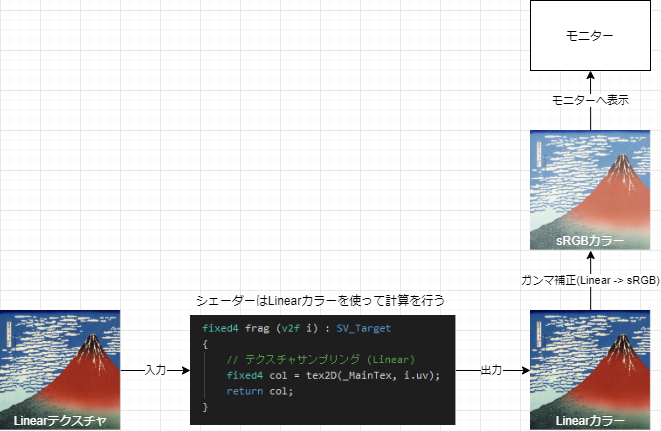Click the テクスチャサンプリング (Linear) comment

(320, 359)
